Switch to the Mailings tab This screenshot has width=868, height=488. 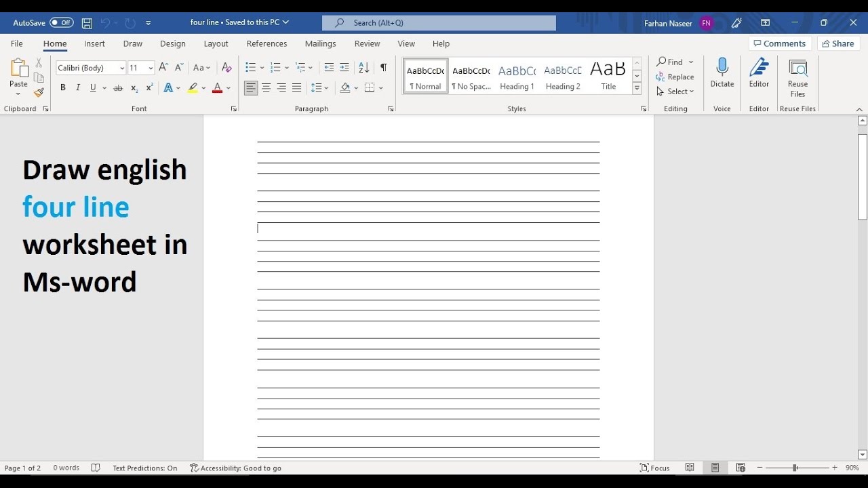pyautogui.click(x=321, y=43)
